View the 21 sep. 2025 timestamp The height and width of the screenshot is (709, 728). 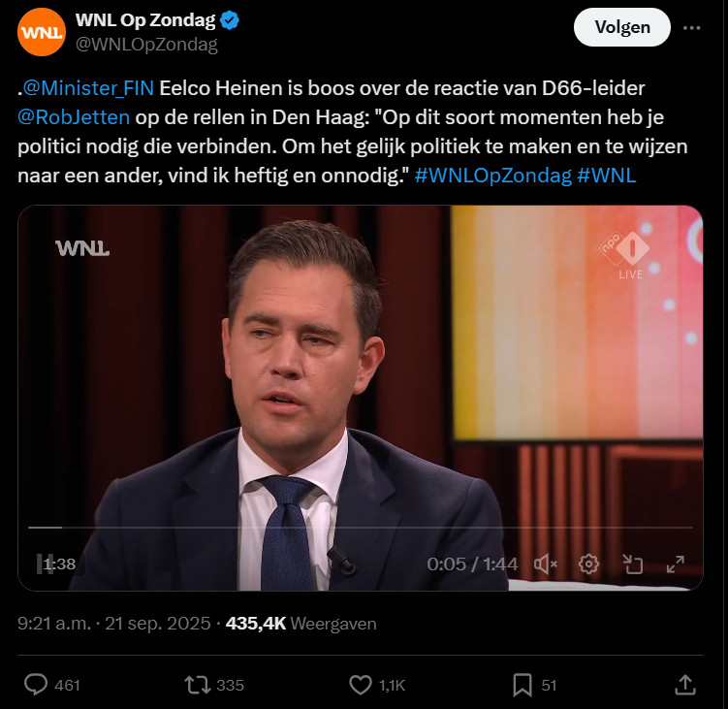pos(157,624)
